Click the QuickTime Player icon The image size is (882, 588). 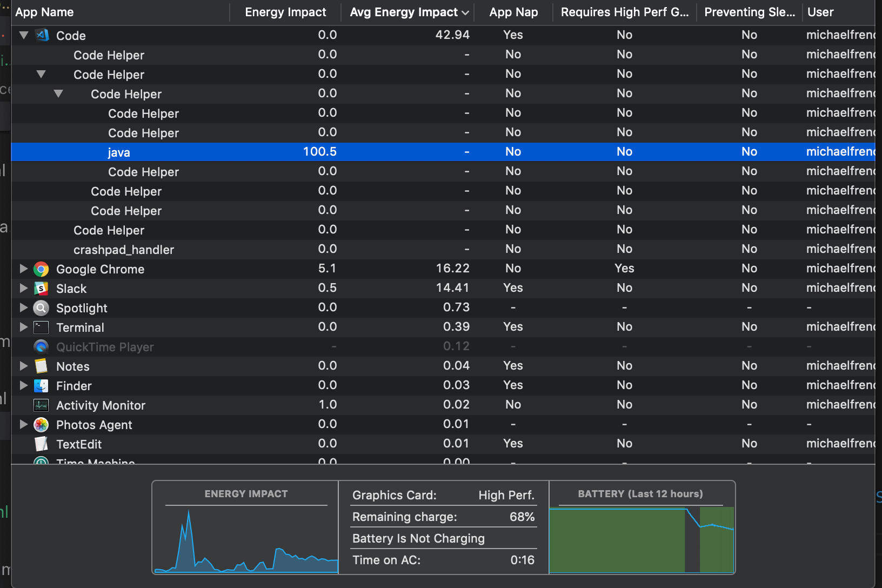[41, 346]
